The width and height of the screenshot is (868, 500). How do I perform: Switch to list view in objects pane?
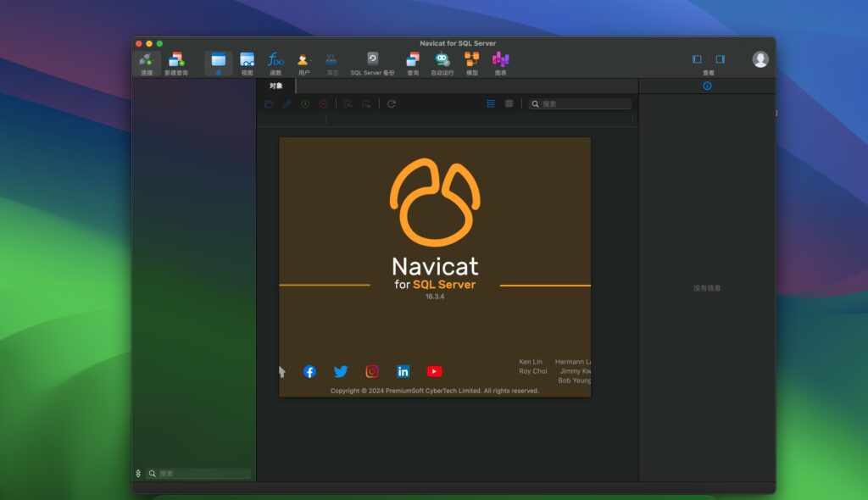click(491, 103)
